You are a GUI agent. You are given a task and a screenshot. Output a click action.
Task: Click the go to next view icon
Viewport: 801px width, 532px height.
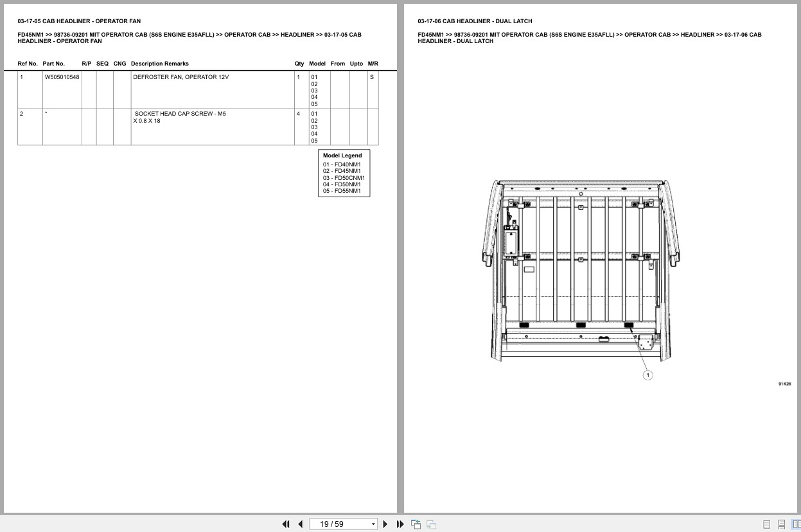pyautogui.click(x=431, y=524)
